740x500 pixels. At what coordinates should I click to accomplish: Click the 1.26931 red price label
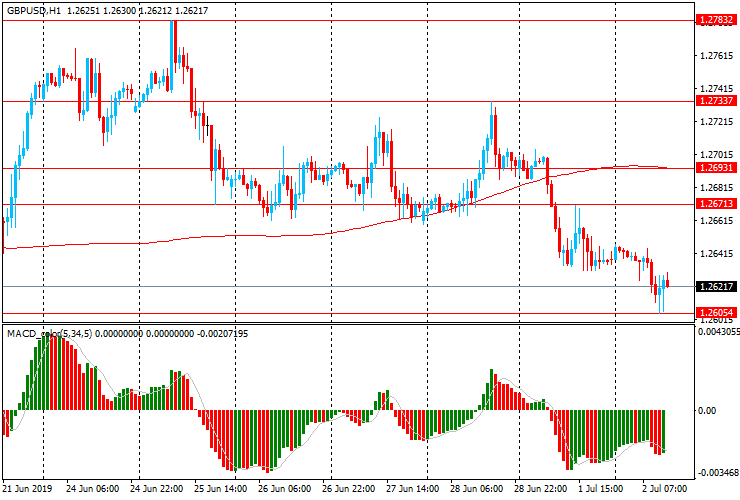click(716, 168)
